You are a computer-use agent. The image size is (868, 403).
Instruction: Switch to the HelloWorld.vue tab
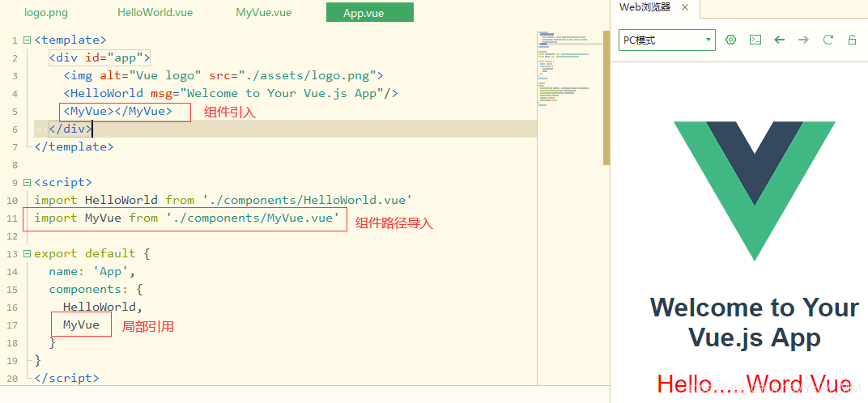click(x=155, y=13)
